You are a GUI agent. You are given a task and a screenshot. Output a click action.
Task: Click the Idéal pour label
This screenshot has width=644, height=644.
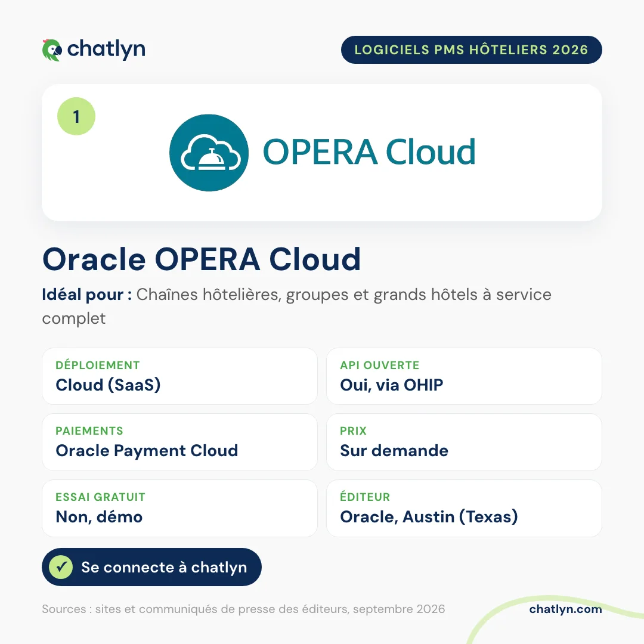pyautogui.click(x=87, y=295)
